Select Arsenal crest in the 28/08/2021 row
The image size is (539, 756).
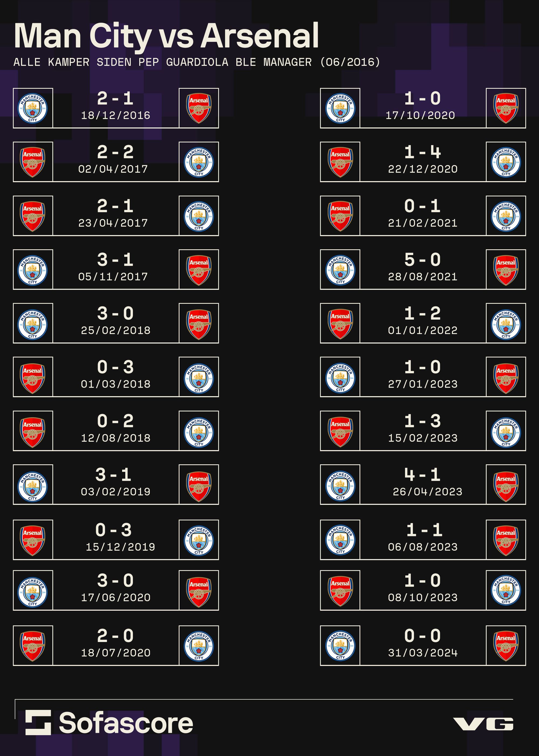pyautogui.click(x=506, y=270)
